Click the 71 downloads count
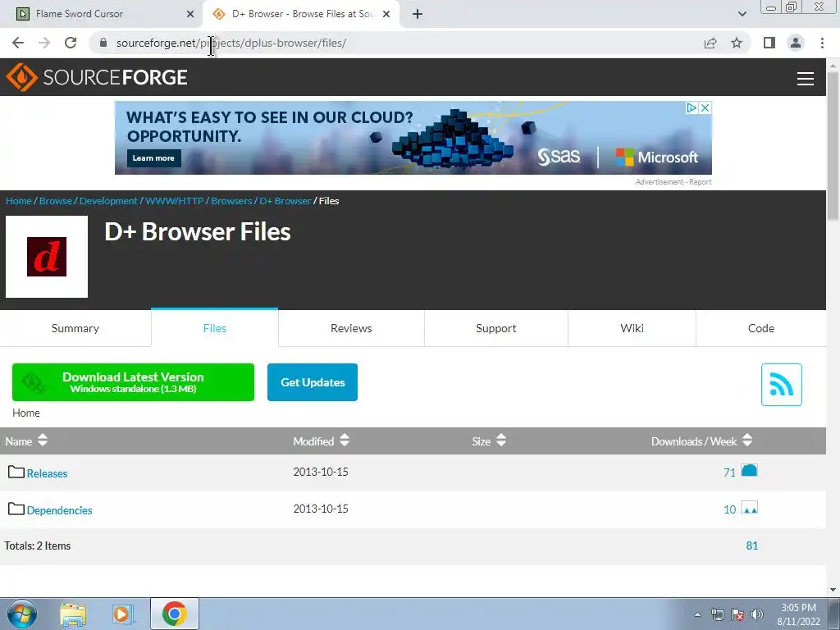Screen dimensions: 840x630 click(729, 472)
